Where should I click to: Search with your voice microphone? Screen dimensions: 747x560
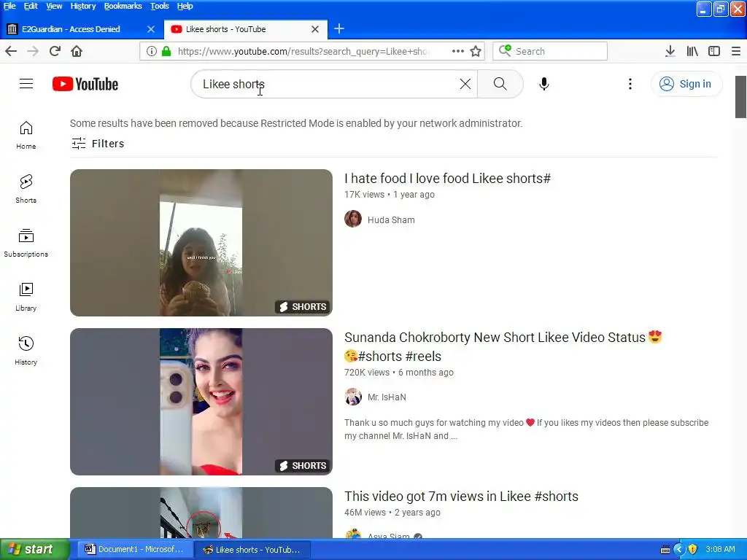click(x=544, y=84)
